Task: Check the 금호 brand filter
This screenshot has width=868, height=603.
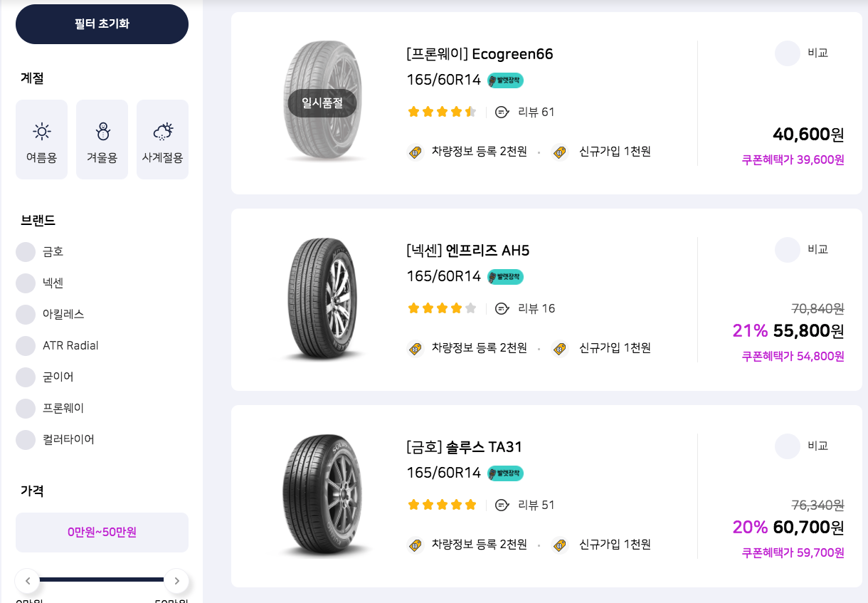Action: (x=24, y=251)
